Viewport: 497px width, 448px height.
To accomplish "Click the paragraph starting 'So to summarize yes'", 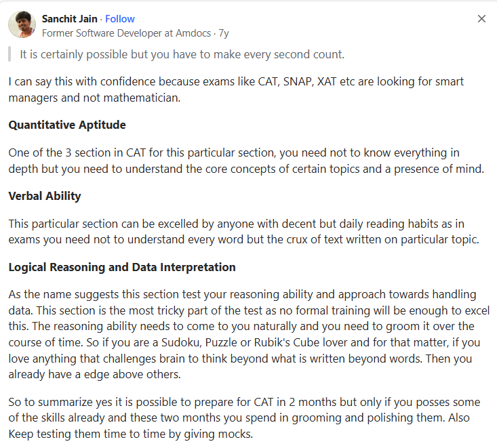I will [x=245, y=419].
